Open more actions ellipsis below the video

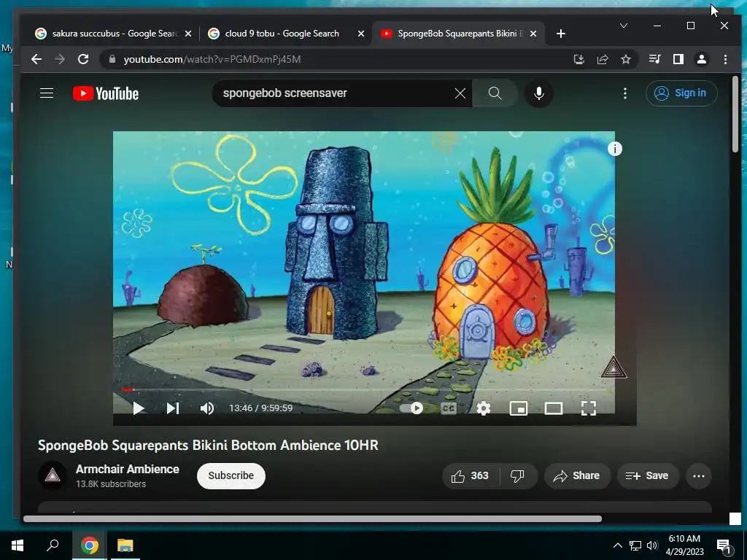(x=698, y=475)
